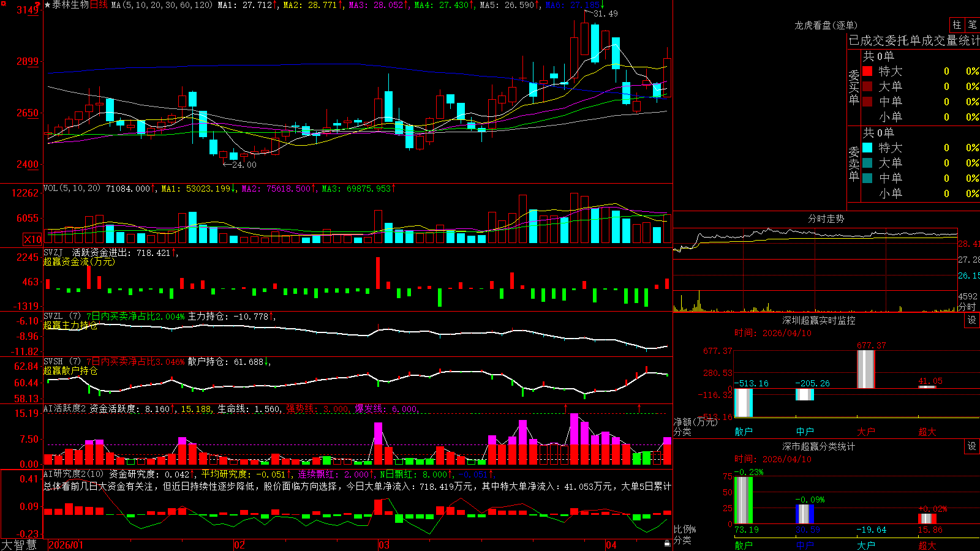This screenshot has width=980, height=551.
Task: Click the 强势线: 3.000 label
Action: pos(318,409)
